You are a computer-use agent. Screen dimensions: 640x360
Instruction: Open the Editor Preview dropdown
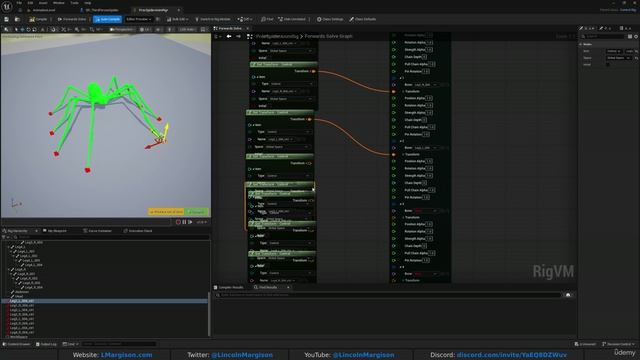[138, 19]
